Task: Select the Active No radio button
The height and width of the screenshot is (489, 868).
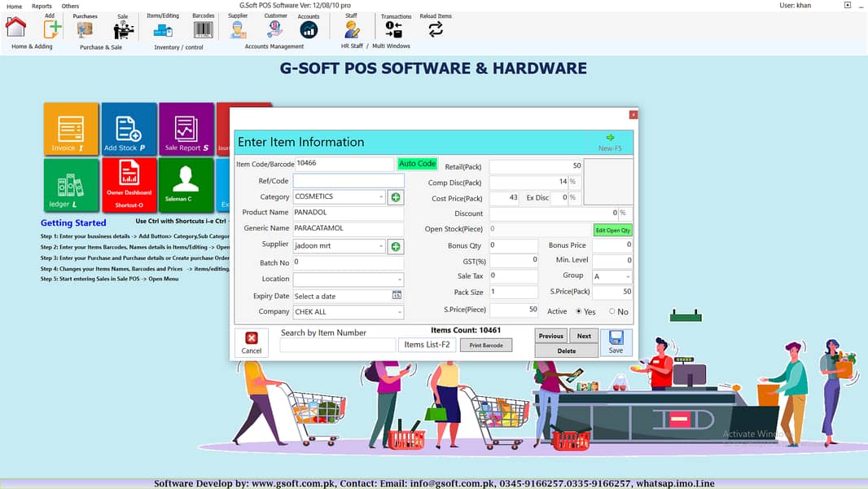Action: 612,312
